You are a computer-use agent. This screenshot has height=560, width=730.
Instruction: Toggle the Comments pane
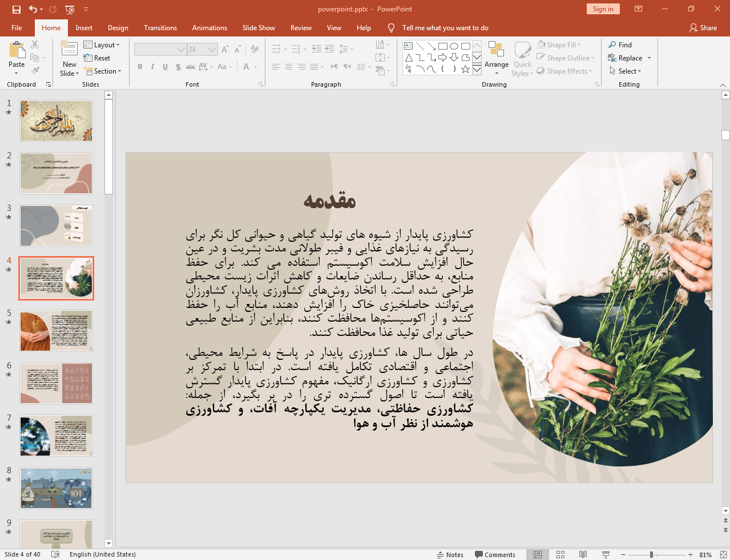(494, 554)
